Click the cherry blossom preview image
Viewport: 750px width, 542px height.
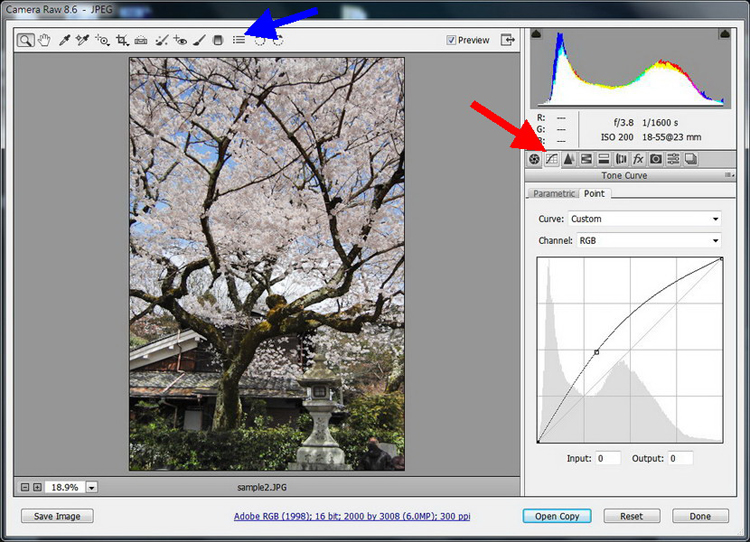(267, 264)
